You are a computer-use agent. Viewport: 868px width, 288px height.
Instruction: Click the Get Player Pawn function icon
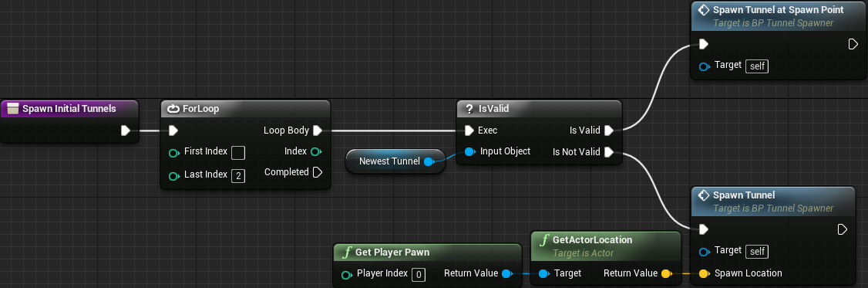pyautogui.click(x=347, y=252)
